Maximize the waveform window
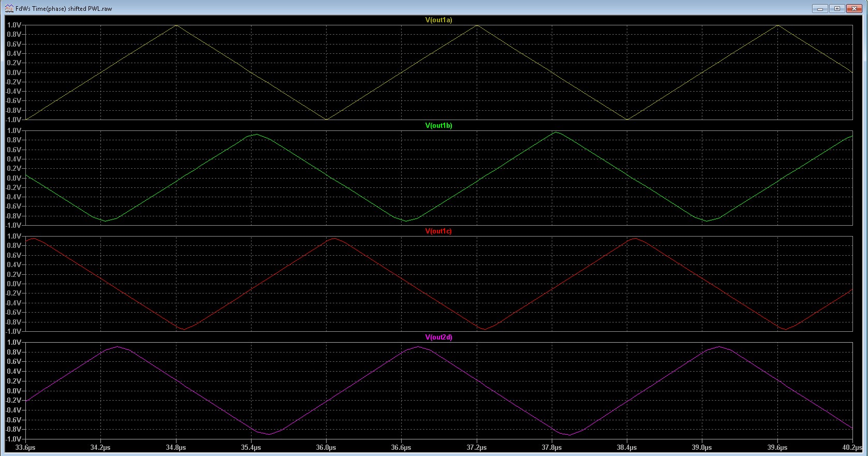The height and width of the screenshot is (456, 868). click(x=837, y=9)
